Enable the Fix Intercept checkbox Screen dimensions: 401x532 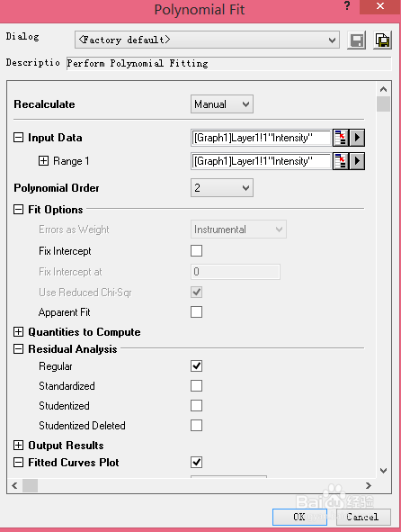coord(197,251)
